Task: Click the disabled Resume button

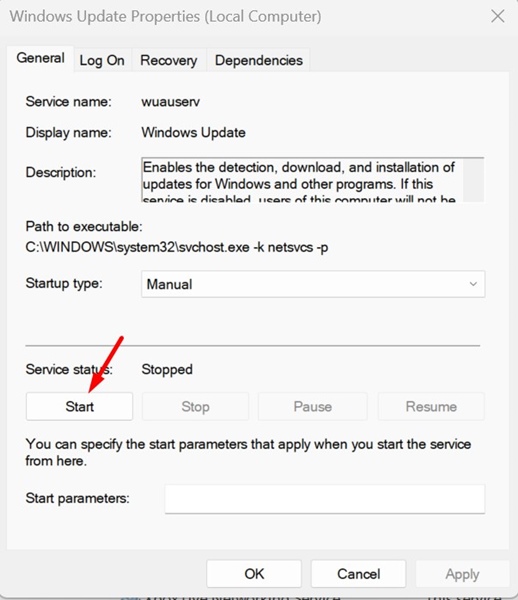Action: tap(431, 406)
